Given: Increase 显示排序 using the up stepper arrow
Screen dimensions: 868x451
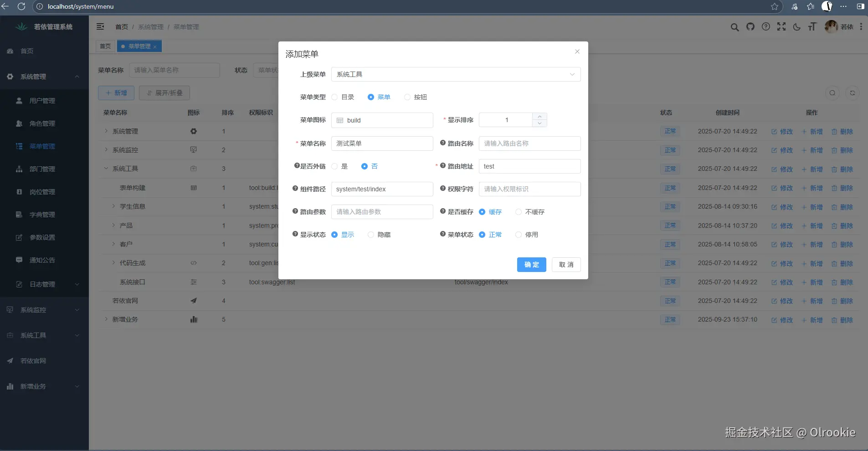Looking at the screenshot, I should pyautogui.click(x=540, y=116).
